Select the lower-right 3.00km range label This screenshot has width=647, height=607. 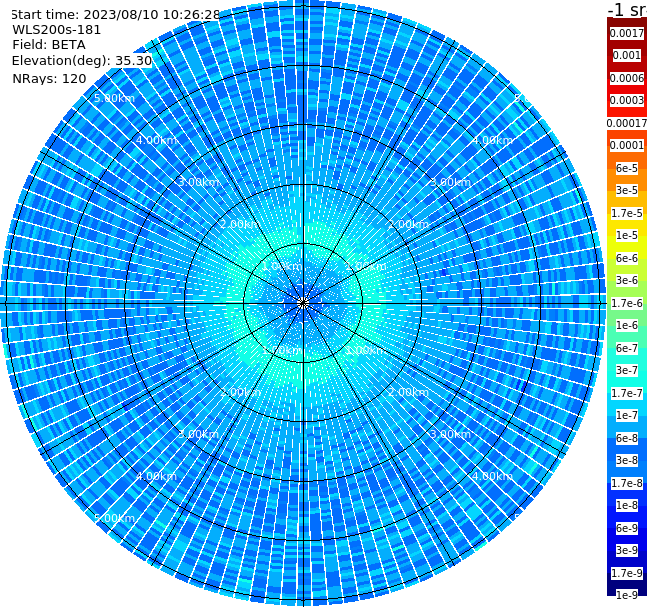451,434
